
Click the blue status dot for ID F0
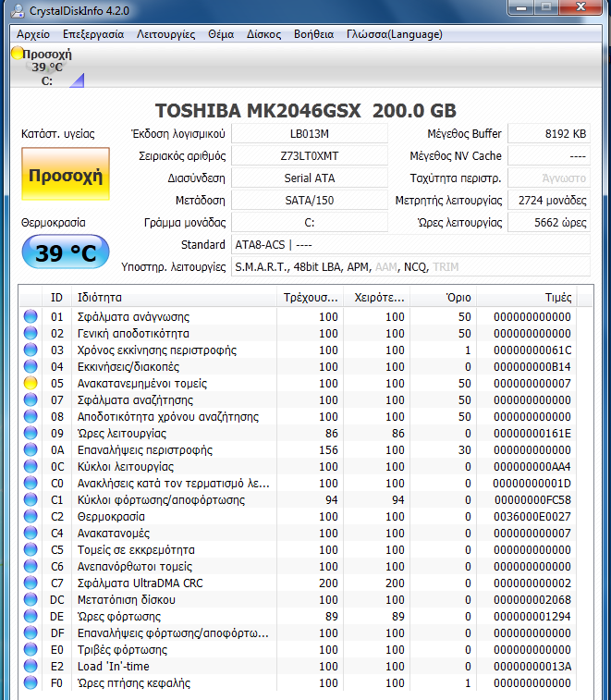[31, 682]
